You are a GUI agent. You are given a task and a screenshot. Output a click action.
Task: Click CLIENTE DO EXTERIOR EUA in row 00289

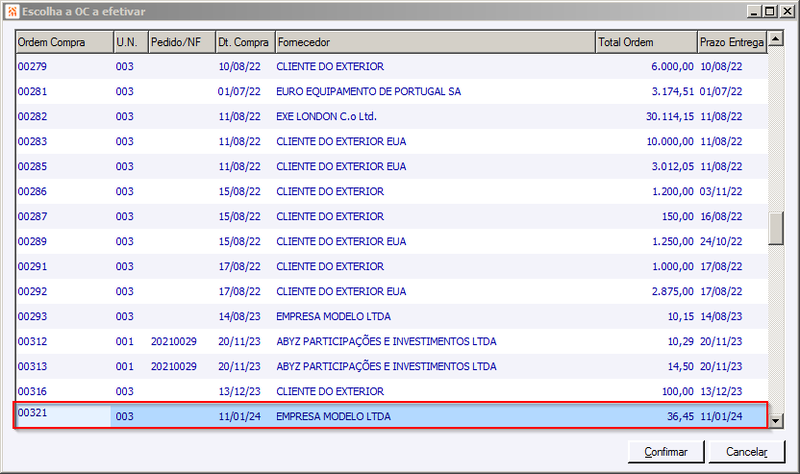(341, 241)
